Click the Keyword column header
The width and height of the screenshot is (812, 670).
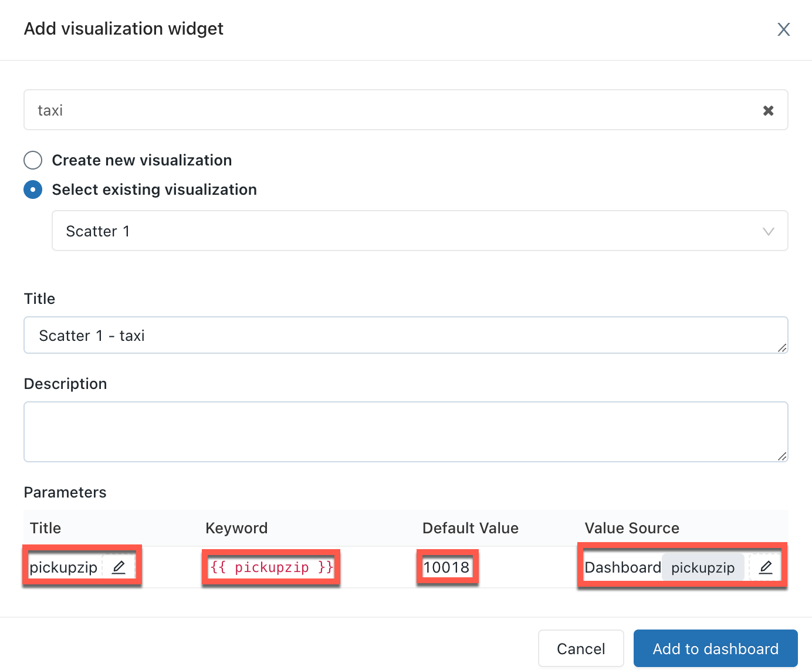click(x=236, y=527)
